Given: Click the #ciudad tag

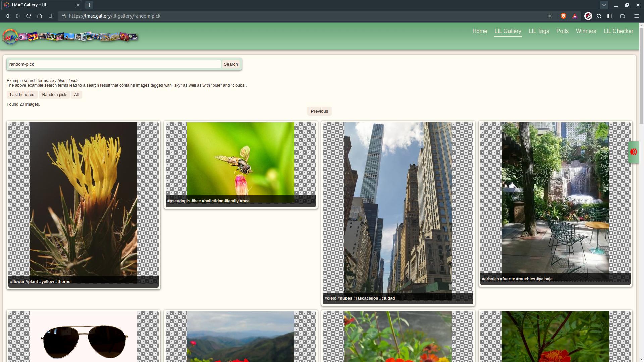Looking at the screenshot, I should 387,298.
